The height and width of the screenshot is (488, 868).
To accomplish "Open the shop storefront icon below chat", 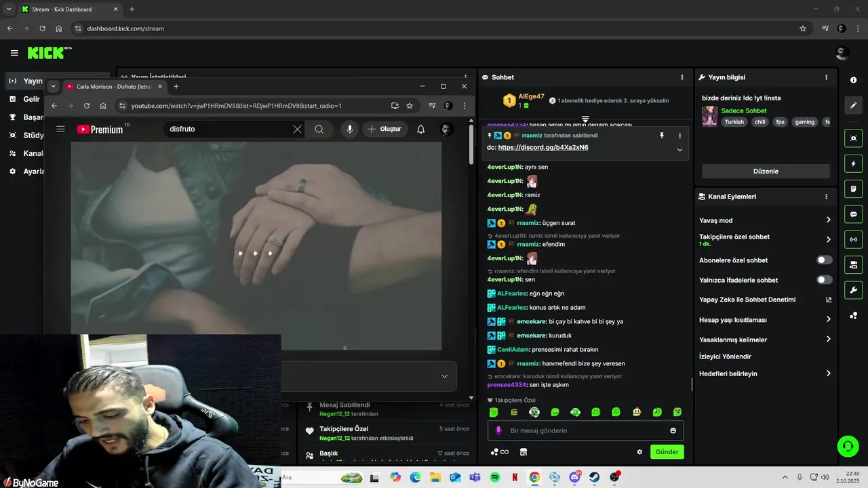I will (x=524, y=452).
